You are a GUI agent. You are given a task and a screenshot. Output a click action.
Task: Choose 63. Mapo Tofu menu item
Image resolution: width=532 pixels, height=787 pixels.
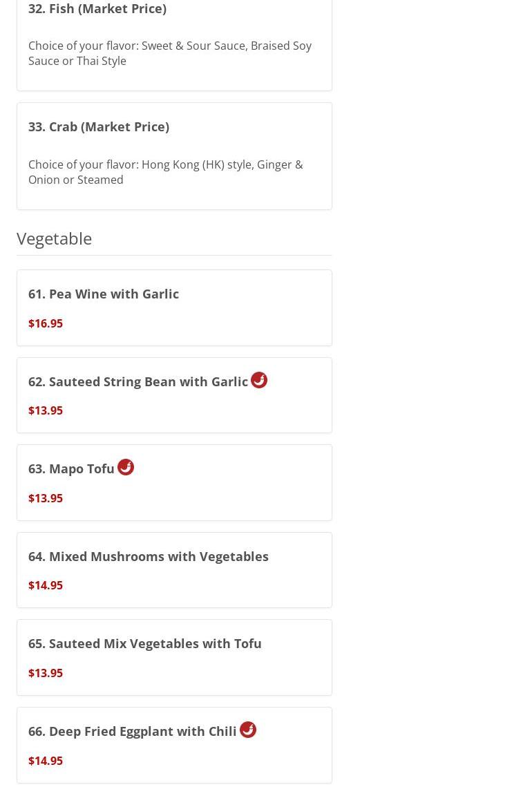72,468
